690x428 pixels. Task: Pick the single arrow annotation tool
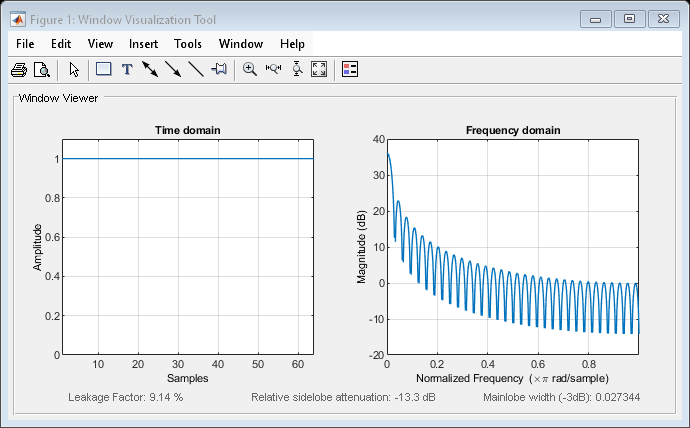[173, 70]
